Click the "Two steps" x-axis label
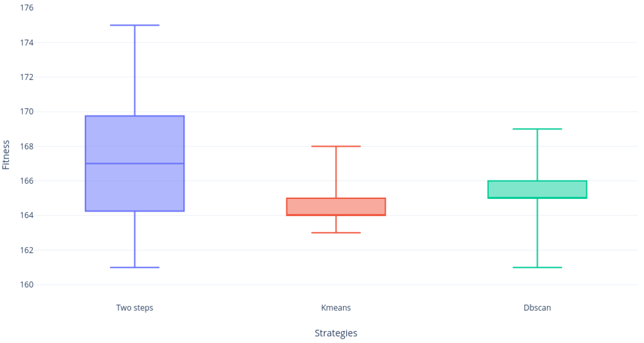The width and height of the screenshot is (644, 343). 135,308
